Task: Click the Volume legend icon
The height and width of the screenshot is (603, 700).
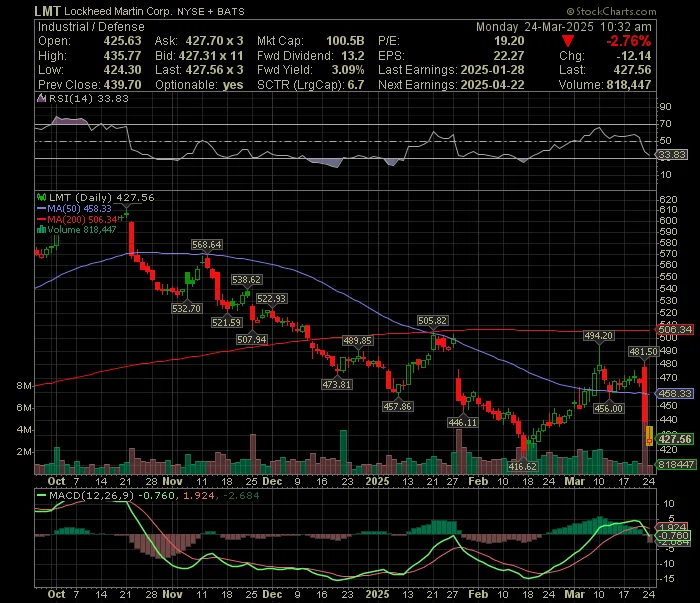Action: point(42,230)
